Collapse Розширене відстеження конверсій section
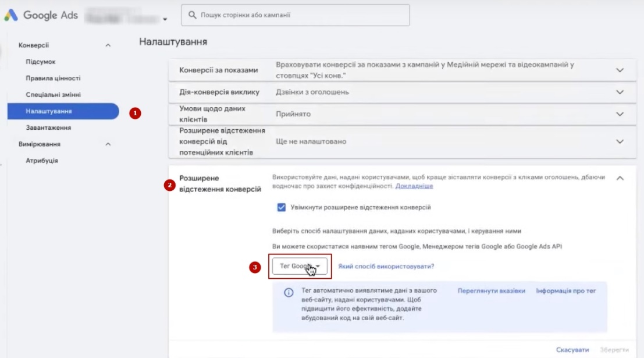Screen dimensions: 644x358 (x=620, y=178)
